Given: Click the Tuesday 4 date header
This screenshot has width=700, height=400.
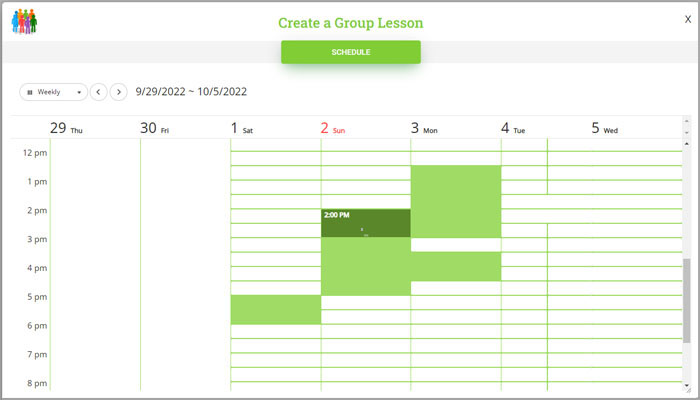Looking at the screenshot, I should (x=513, y=128).
